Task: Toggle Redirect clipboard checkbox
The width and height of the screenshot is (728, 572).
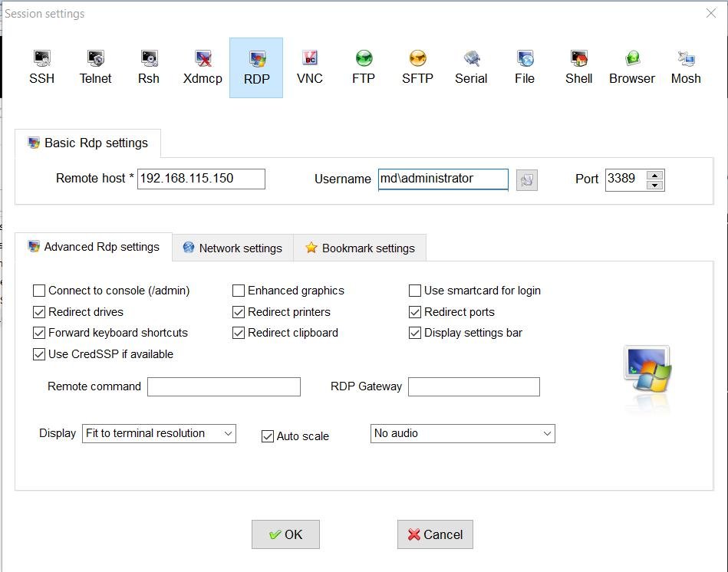Action: [238, 333]
